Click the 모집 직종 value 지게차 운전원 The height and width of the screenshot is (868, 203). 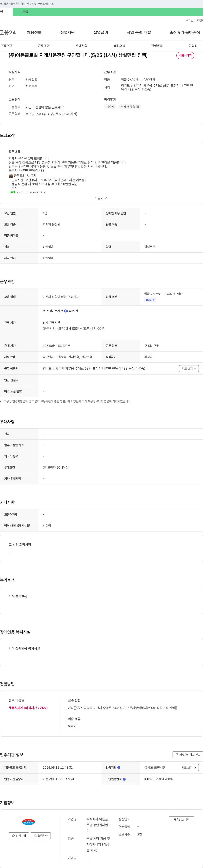click(x=51, y=224)
